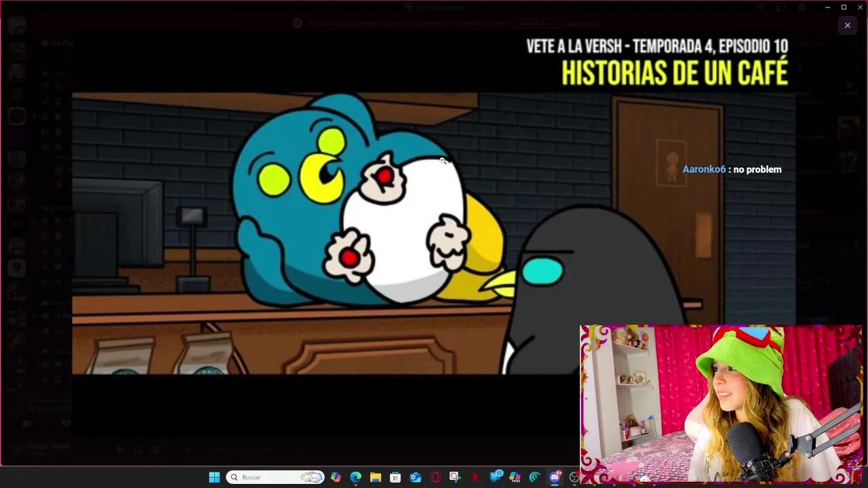
Task: Open File Explorer from the taskbar
Action: tap(376, 477)
